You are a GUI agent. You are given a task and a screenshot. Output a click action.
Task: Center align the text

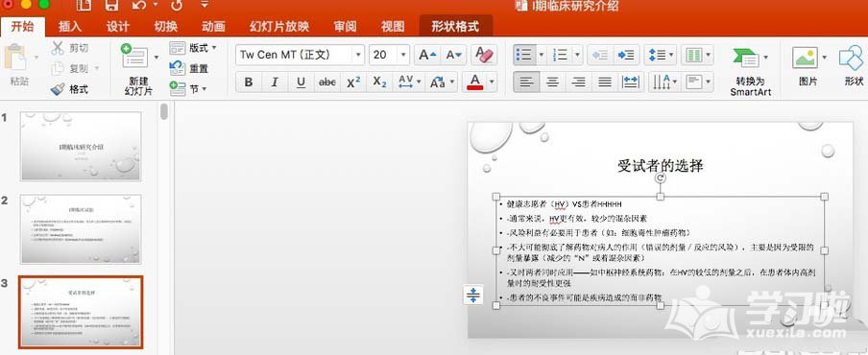click(x=552, y=83)
